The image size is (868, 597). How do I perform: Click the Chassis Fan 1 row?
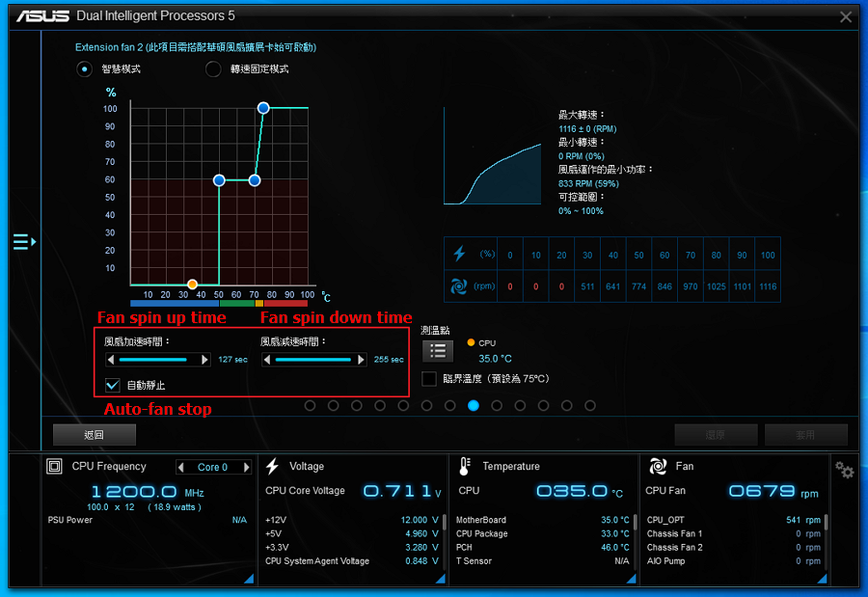click(734, 534)
